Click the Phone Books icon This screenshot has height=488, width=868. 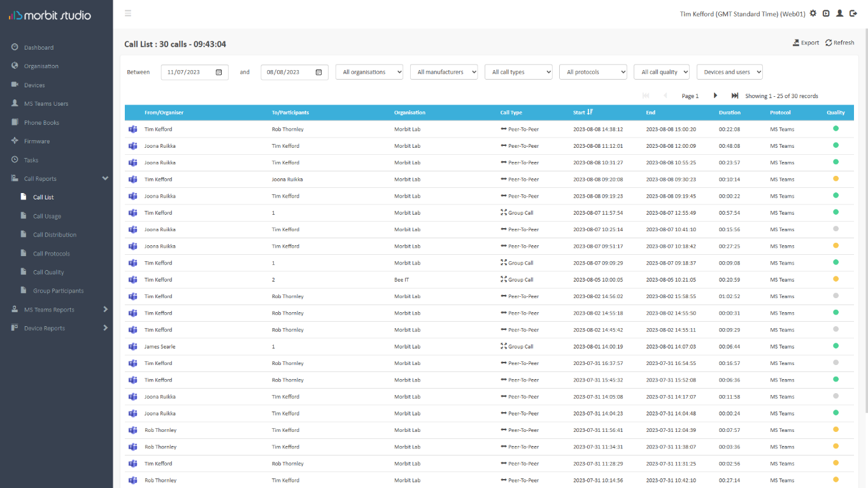click(x=15, y=122)
